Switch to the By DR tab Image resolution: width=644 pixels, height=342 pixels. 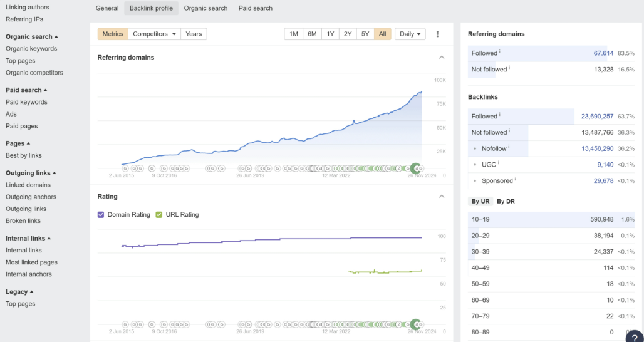tap(506, 201)
